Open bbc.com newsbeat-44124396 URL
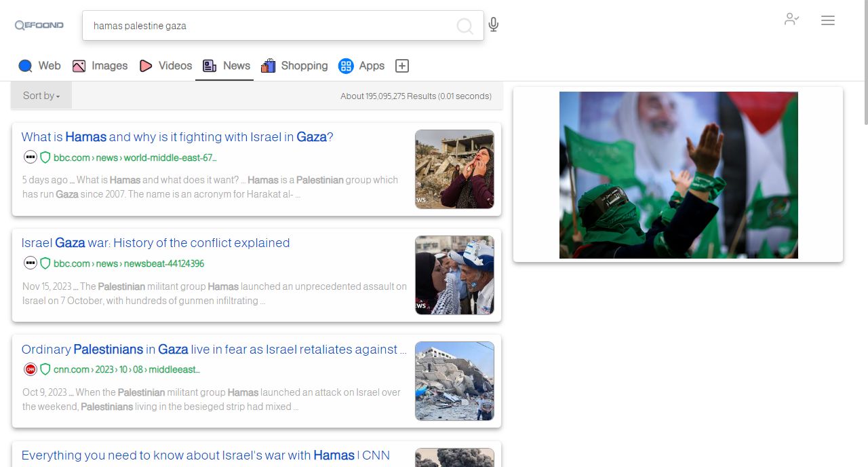 pyautogui.click(x=129, y=263)
